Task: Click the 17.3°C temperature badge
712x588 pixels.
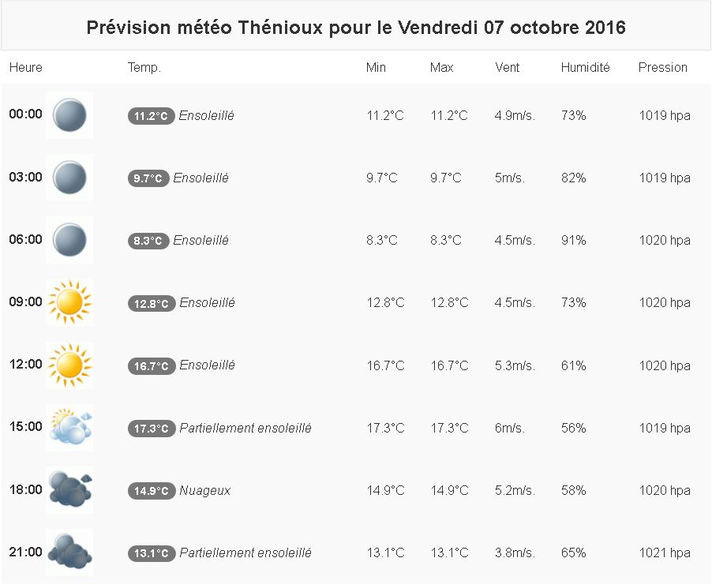Action: click(x=151, y=429)
